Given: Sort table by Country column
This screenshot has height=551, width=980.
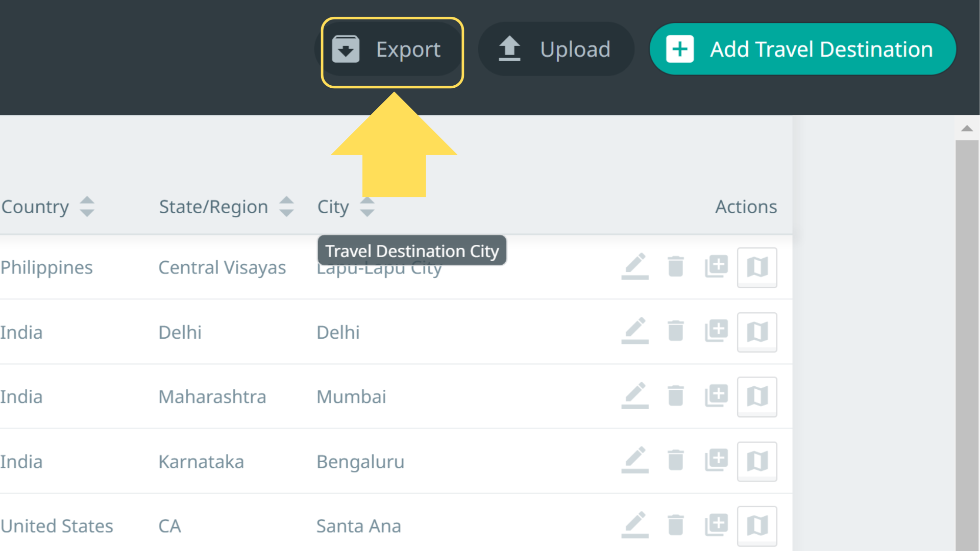Looking at the screenshot, I should 87,207.
